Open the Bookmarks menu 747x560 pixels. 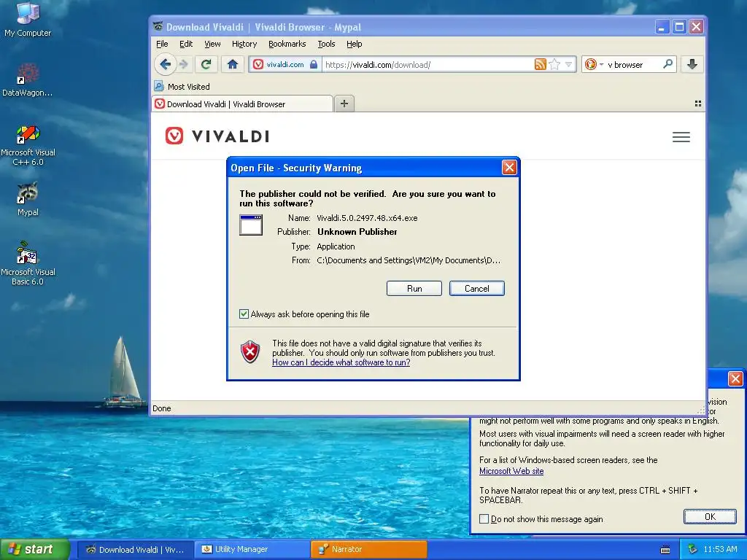pos(287,44)
